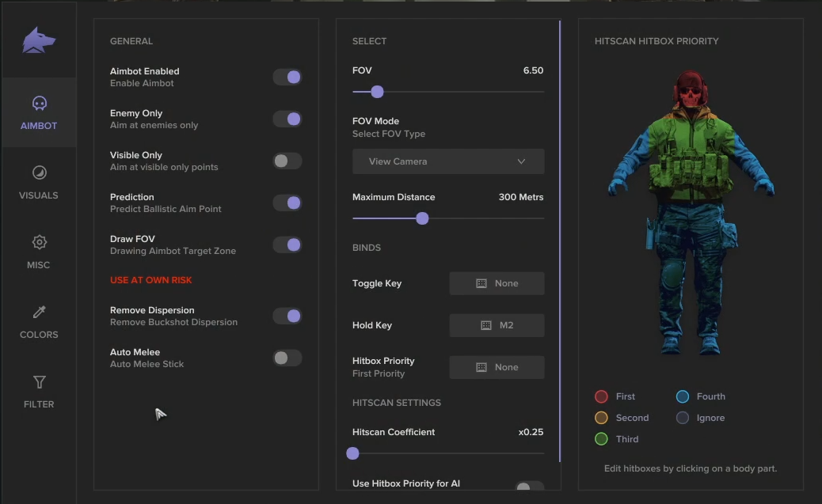Image resolution: width=822 pixels, height=504 pixels.
Task: Click the Select FOV Type label
Action: point(389,135)
